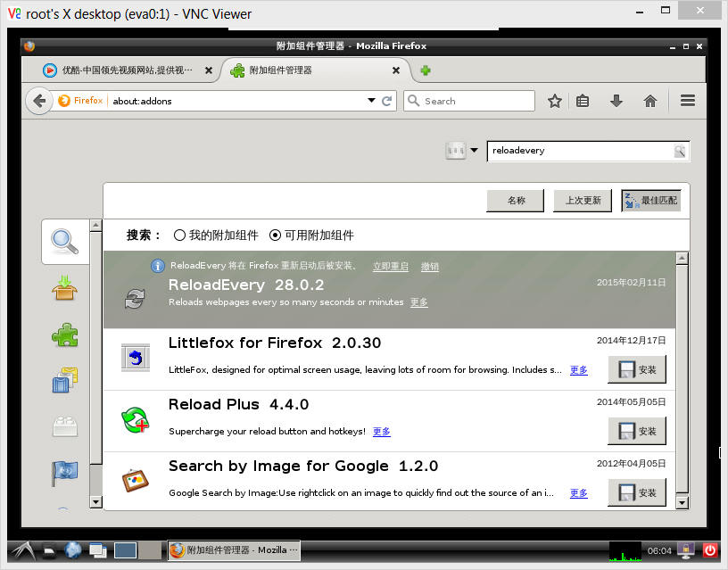The image size is (728, 570).
Task: Expand the URL bar history dropdown
Action: 372,101
